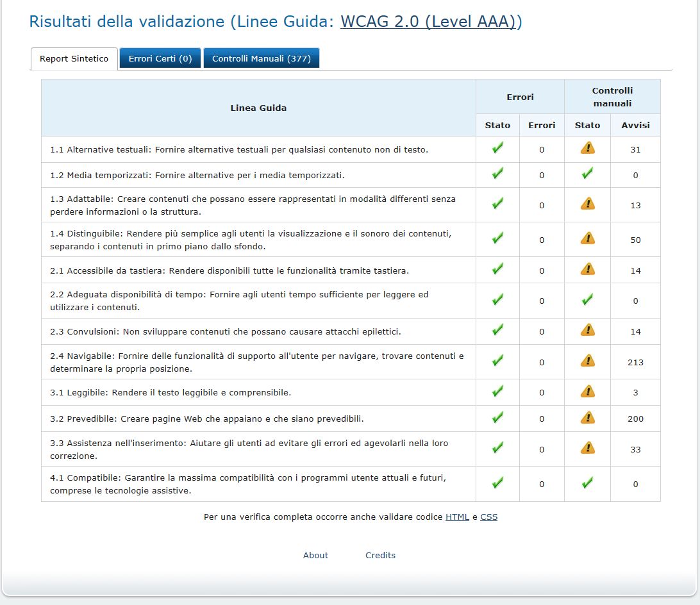This screenshot has height=605, width=700.
Task: Click warning icon for 3.2 Prevedibile
Action: (587, 418)
